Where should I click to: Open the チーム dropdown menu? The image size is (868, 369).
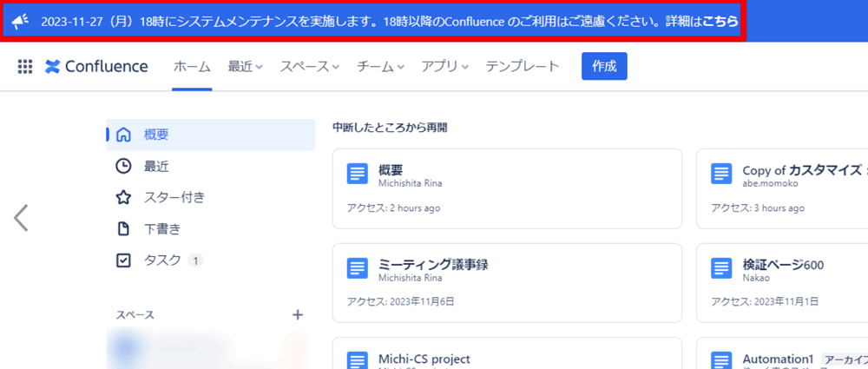381,67
